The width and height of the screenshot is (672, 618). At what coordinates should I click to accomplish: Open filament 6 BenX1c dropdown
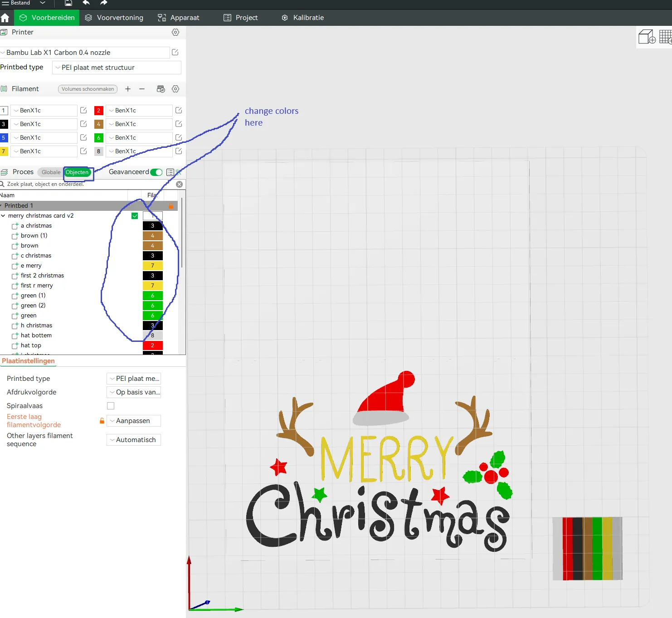[139, 137]
